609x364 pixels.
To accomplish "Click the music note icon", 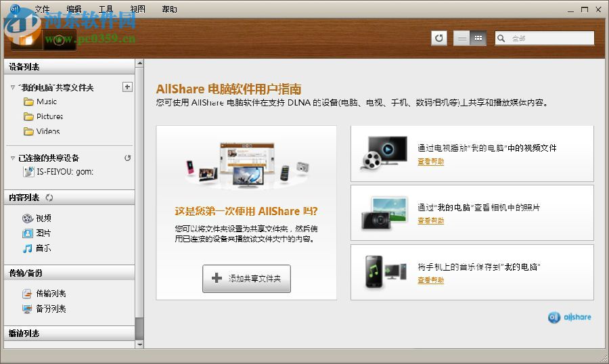I will (x=27, y=248).
